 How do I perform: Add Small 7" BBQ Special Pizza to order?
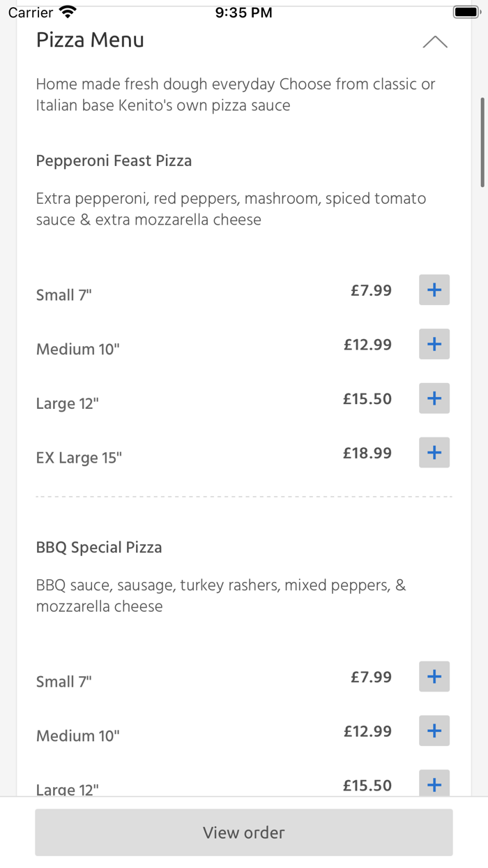(x=434, y=676)
